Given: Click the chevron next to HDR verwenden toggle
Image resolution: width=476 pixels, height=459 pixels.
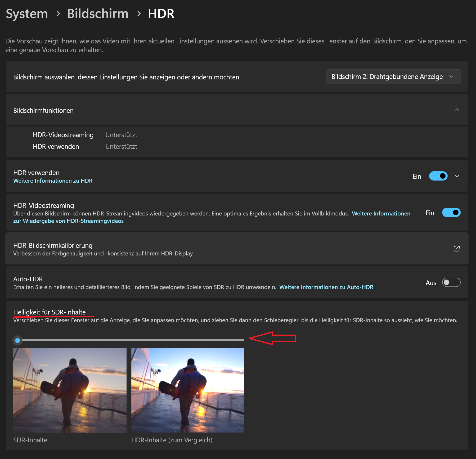Looking at the screenshot, I should click(457, 176).
